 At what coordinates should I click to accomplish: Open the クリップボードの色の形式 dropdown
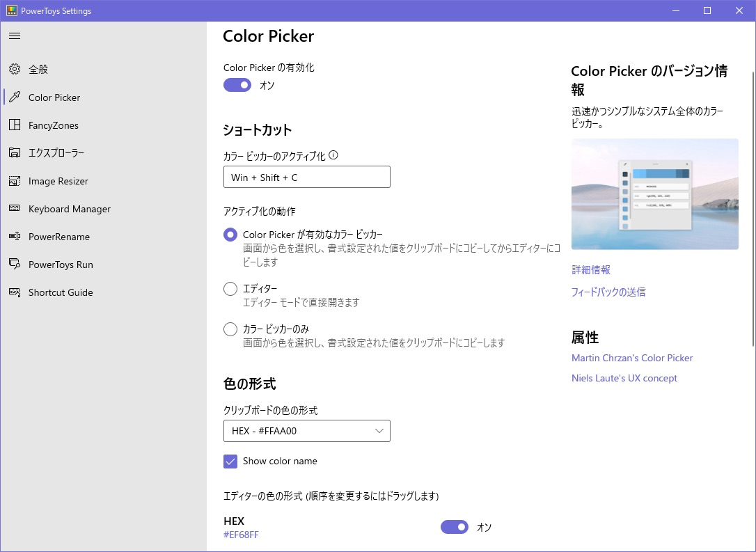click(x=306, y=431)
